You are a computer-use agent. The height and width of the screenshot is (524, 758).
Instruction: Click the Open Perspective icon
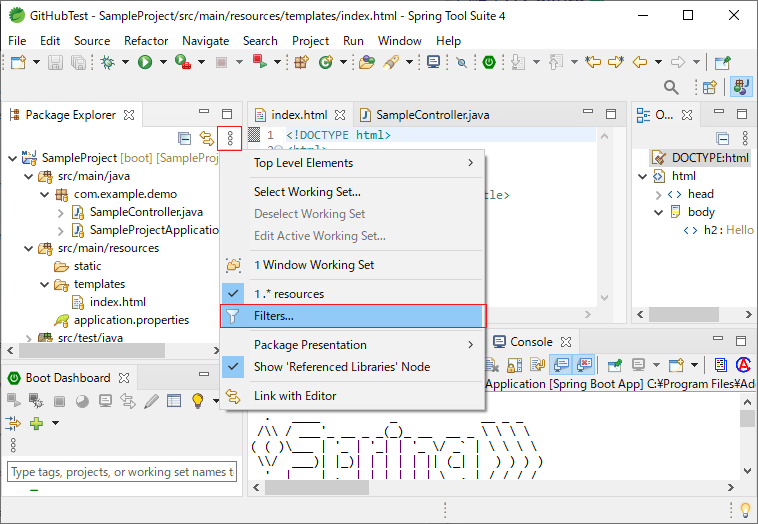(x=710, y=87)
